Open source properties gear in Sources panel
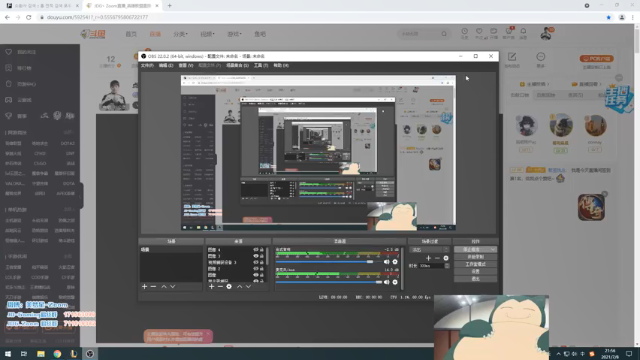 pos(229,287)
